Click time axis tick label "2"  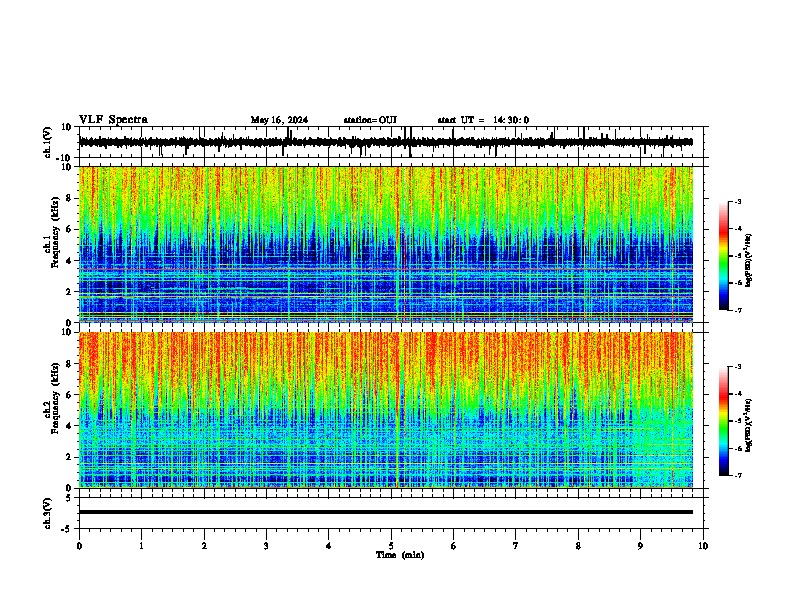(204, 546)
